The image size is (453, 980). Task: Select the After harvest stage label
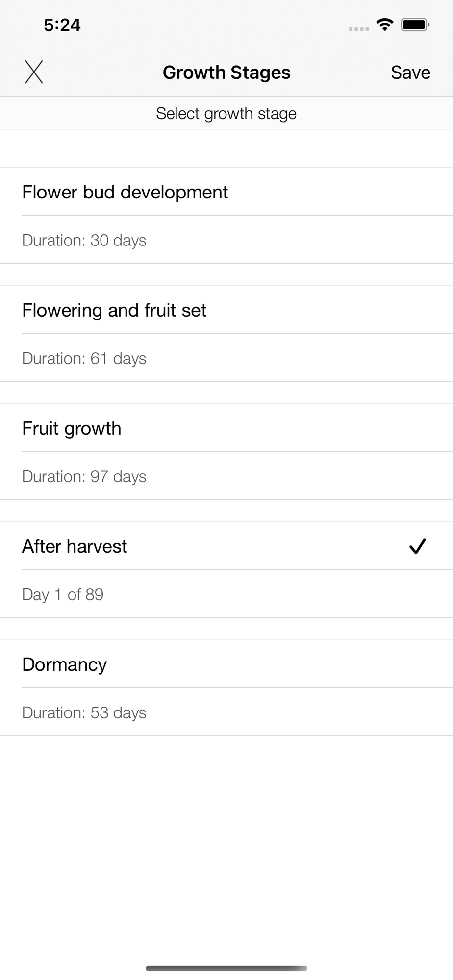[75, 546]
